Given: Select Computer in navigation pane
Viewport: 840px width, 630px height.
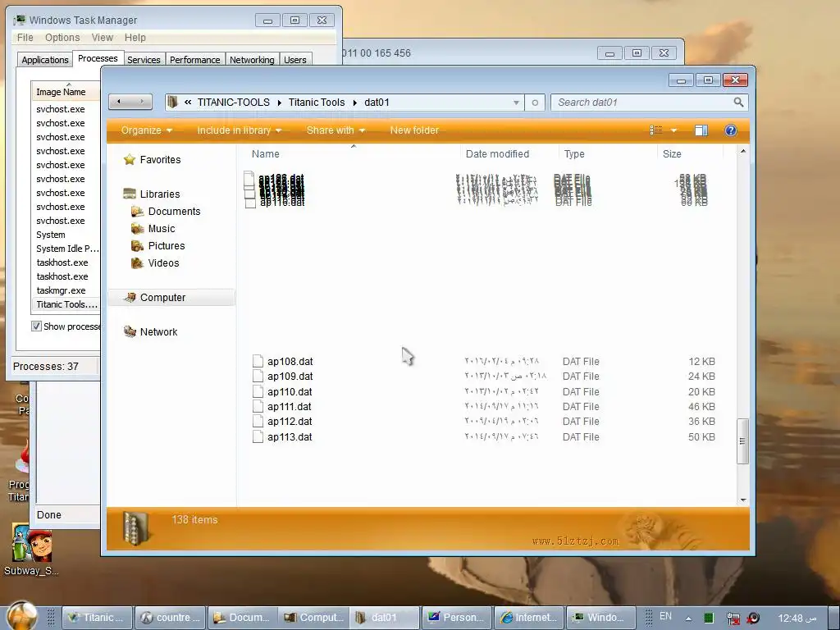Looking at the screenshot, I should pyautogui.click(x=171, y=297).
